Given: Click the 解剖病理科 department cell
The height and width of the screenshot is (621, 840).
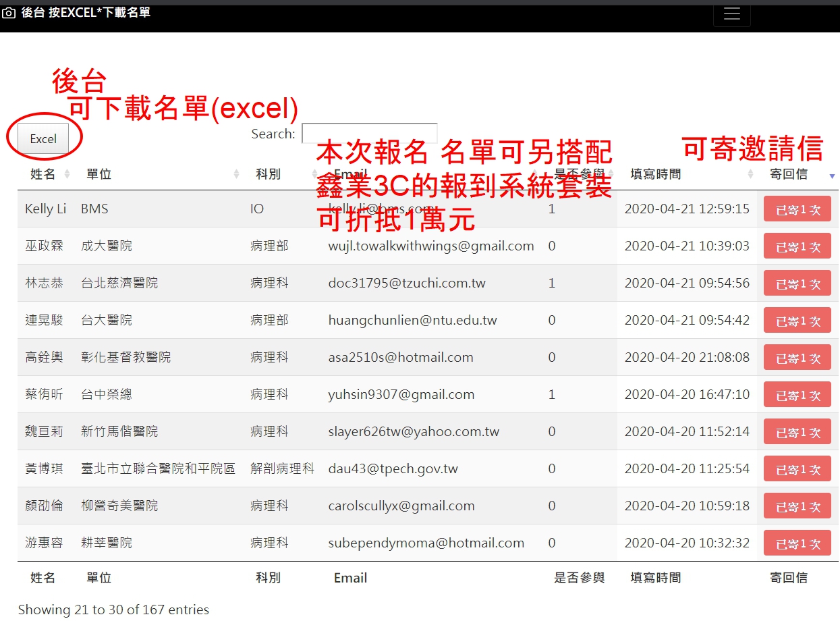Looking at the screenshot, I should [283, 468].
